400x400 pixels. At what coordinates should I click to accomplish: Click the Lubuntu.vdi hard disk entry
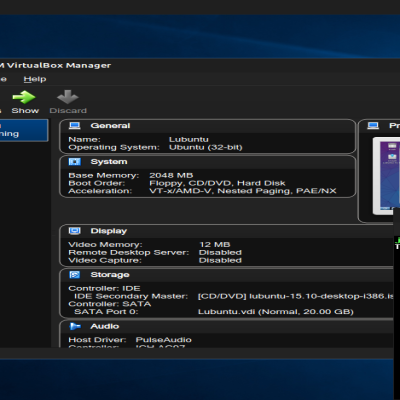276,312
